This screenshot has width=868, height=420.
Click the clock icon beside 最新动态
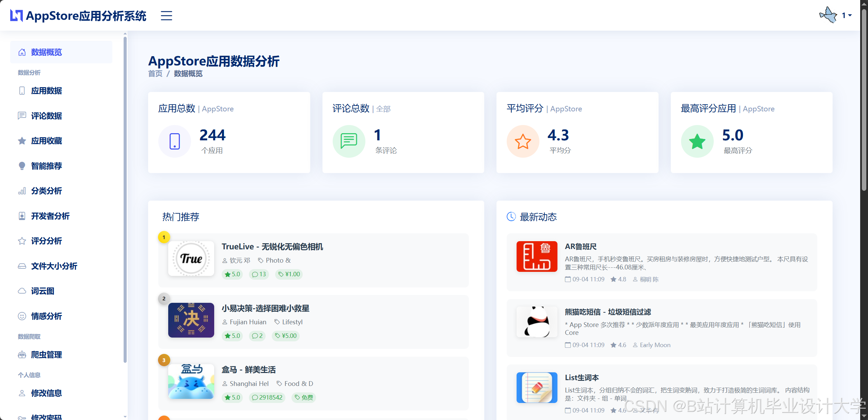coord(511,217)
